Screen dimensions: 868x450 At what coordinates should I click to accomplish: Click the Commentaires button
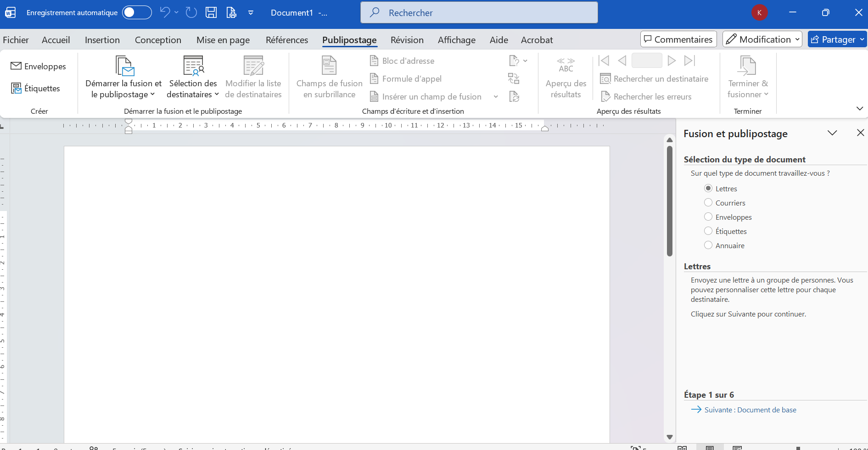(678, 39)
